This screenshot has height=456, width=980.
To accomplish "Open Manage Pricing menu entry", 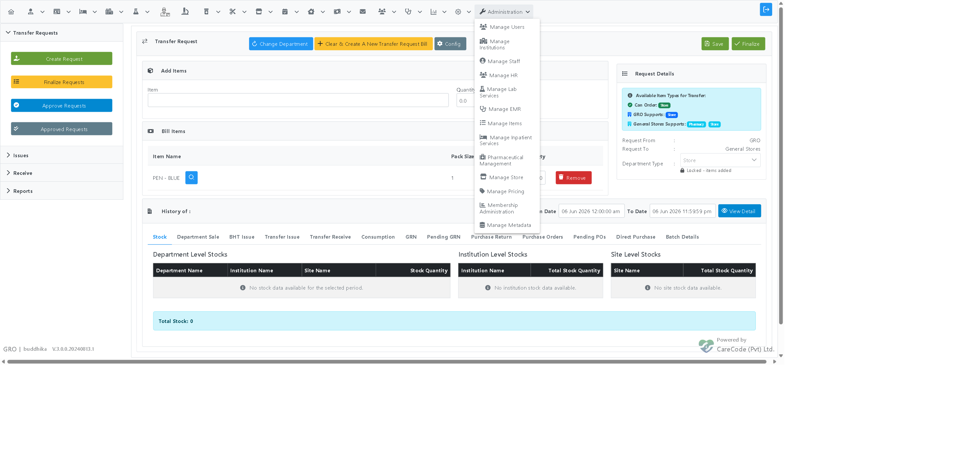I will [507, 192].
